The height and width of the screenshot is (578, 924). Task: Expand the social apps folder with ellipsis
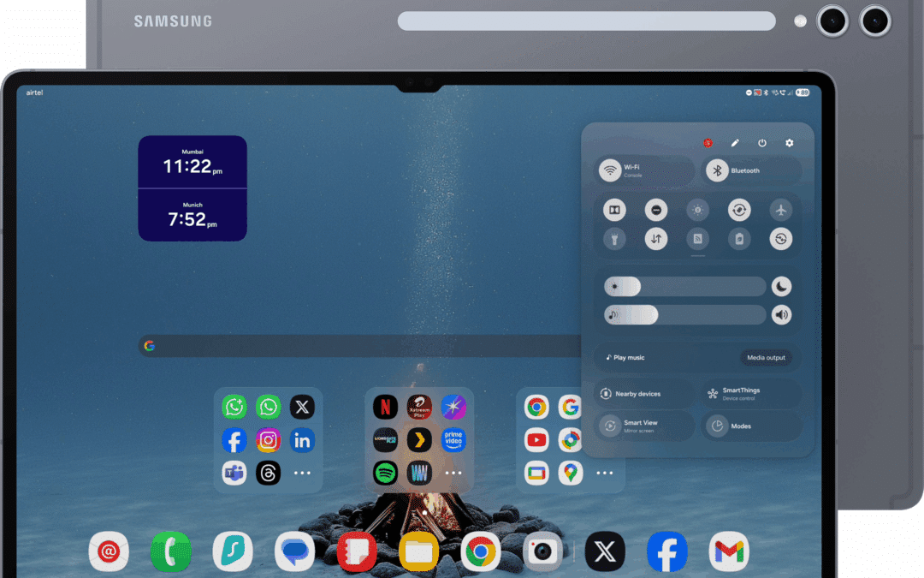[x=302, y=473]
